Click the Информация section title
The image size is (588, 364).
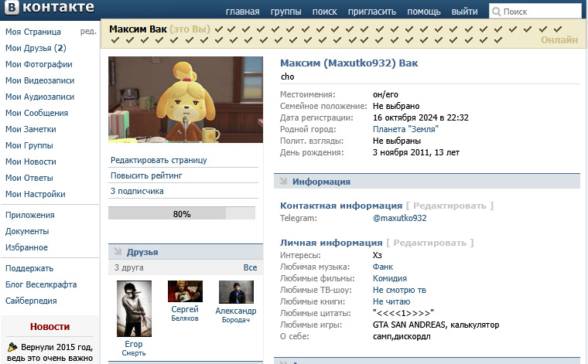coord(321,182)
